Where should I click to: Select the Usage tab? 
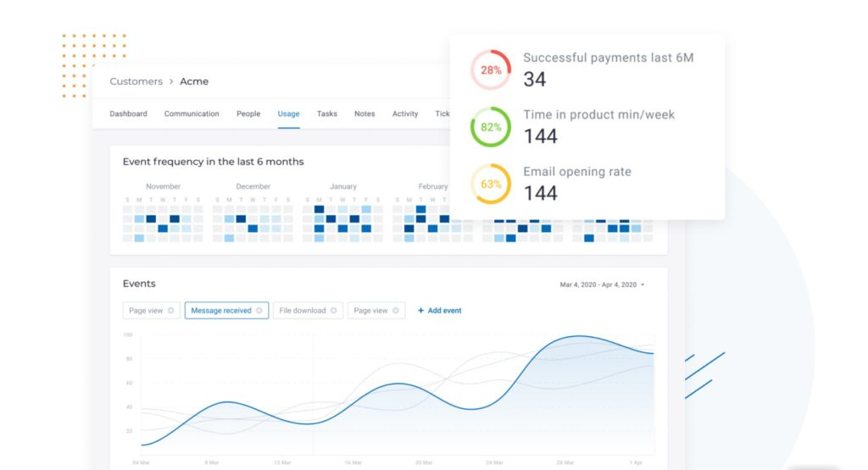[288, 113]
